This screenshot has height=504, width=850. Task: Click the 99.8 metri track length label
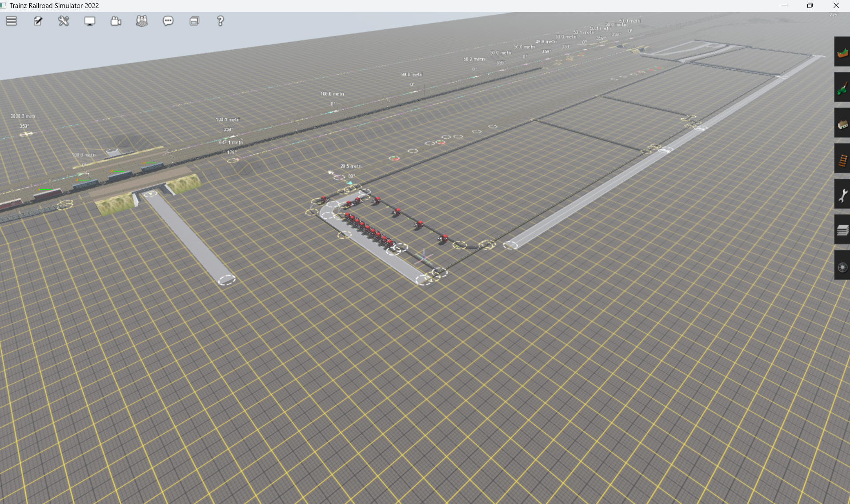[412, 74]
